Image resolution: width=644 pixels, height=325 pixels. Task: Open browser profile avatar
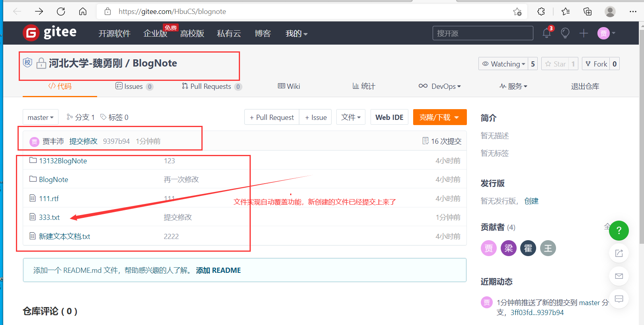(610, 12)
